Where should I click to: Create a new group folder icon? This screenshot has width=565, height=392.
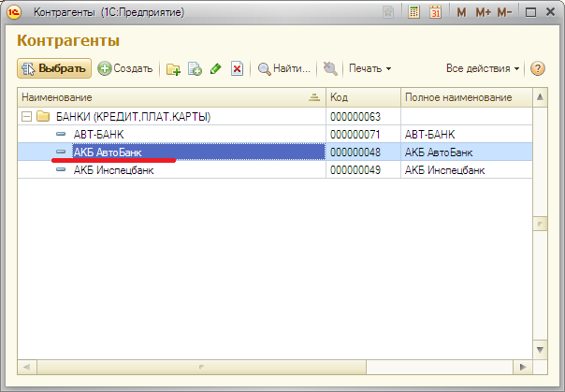(x=173, y=68)
